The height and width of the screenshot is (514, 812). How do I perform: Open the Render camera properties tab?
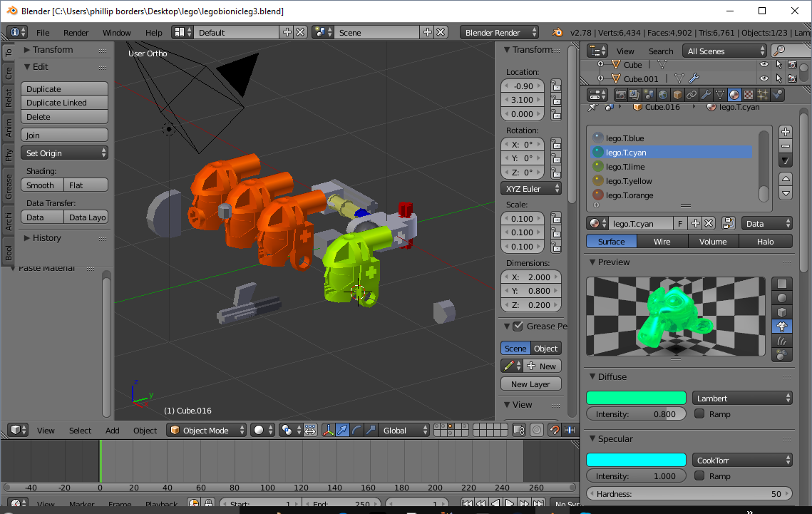coord(620,95)
